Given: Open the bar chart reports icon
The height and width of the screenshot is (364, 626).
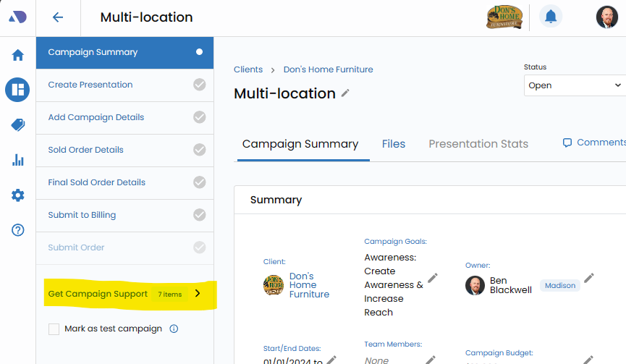Looking at the screenshot, I should click(18, 160).
